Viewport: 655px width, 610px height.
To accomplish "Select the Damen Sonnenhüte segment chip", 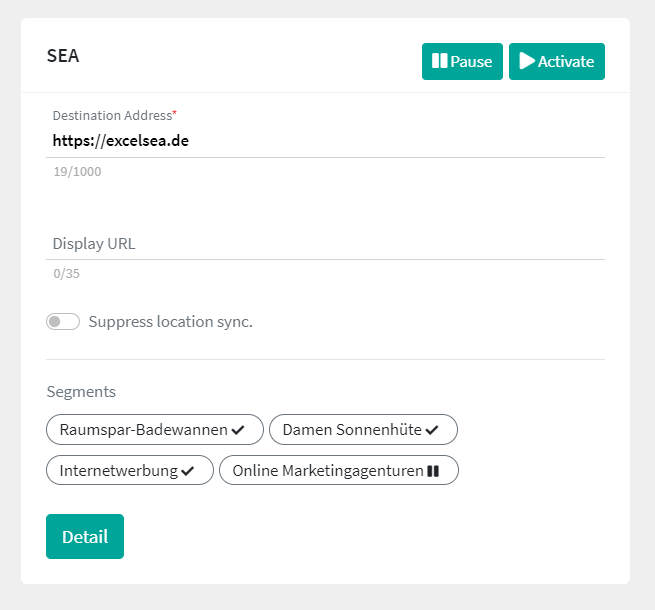I will [x=353, y=430].
